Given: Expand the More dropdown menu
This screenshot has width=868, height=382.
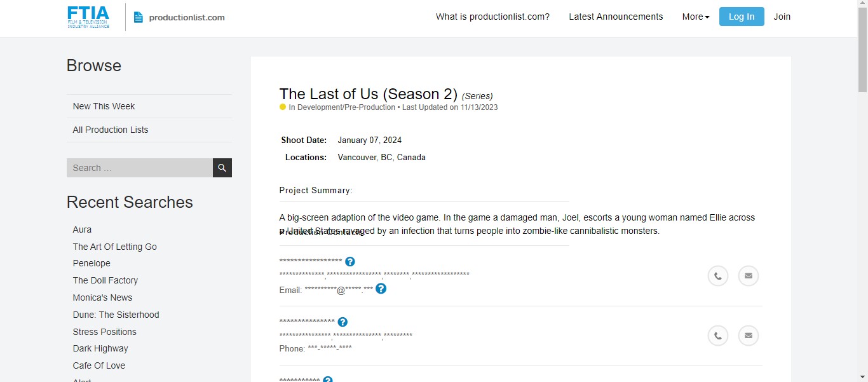Looking at the screenshot, I should click(696, 17).
